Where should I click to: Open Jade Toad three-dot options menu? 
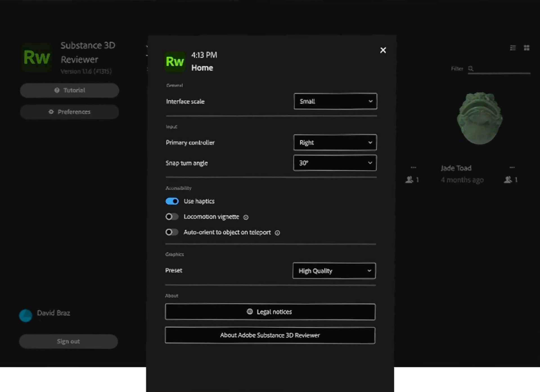click(512, 167)
